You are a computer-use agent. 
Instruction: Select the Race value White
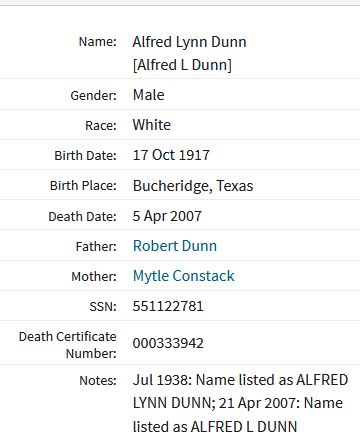point(152,125)
